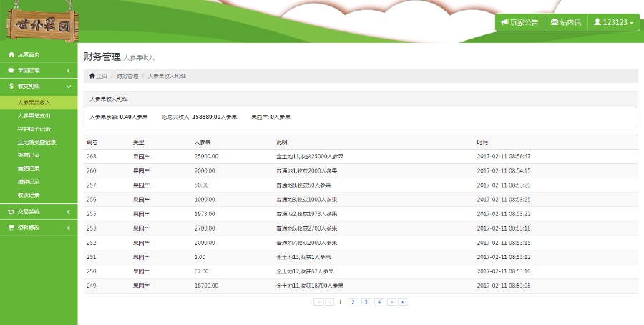Click the 财务管理 breadcrumb link
The width and height of the screenshot is (644, 325).
[127, 76]
